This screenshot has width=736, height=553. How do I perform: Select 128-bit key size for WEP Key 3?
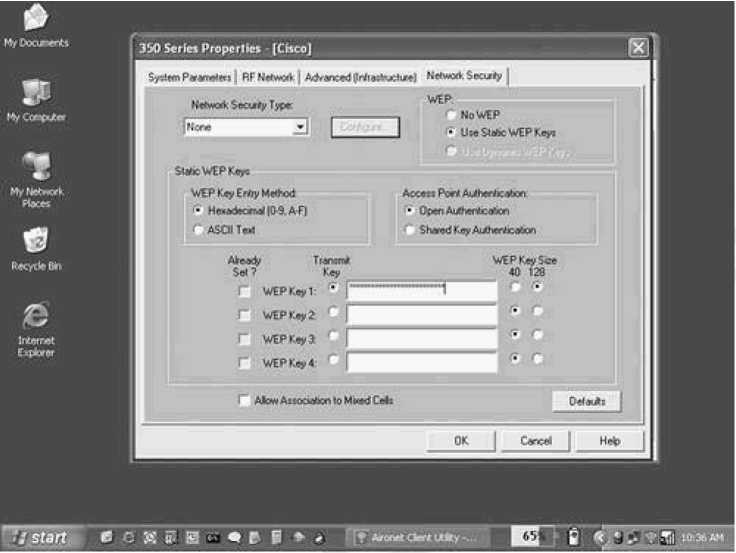[x=537, y=335]
